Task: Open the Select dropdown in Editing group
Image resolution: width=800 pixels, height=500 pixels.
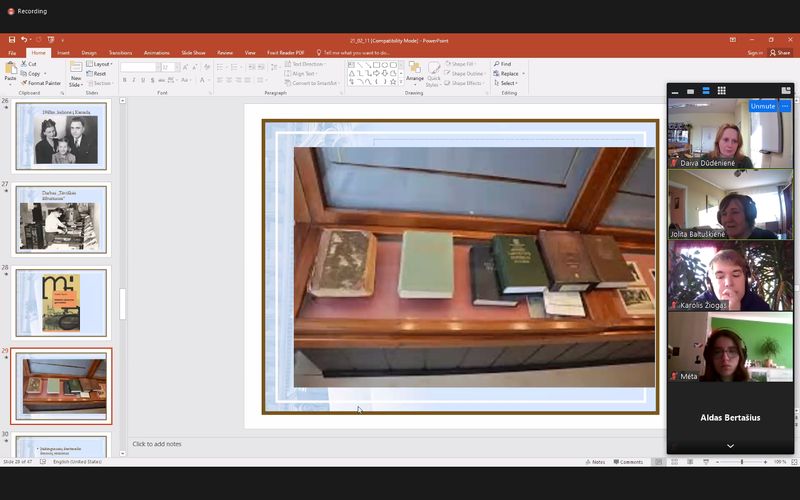Action: pos(507,83)
